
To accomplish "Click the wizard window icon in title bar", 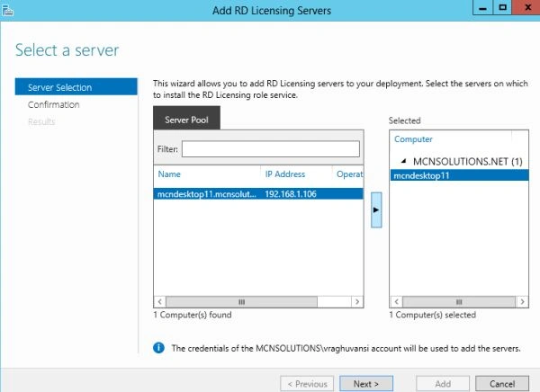I will (7, 11).
